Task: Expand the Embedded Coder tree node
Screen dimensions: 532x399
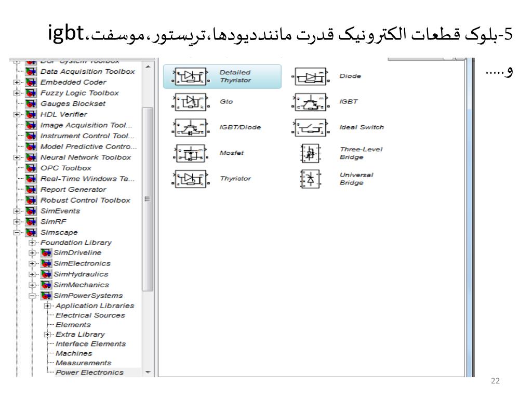Action: click(x=17, y=83)
